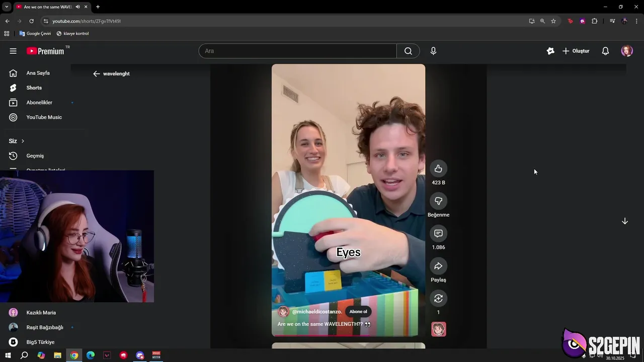The image size is (644, 362).
Task: Like the Short with thumbs up
Action: [438, 168]
